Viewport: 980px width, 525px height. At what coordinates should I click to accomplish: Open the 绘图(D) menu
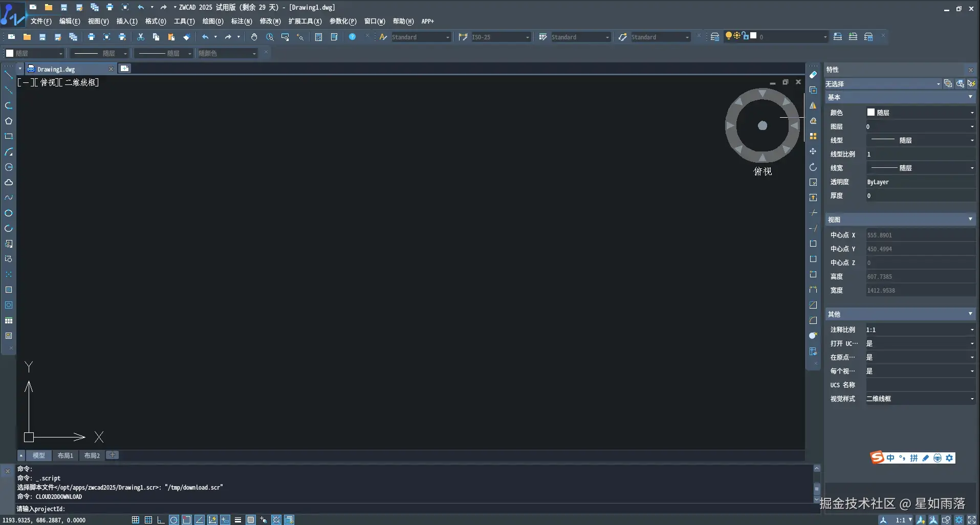click(x=213, y=21)
